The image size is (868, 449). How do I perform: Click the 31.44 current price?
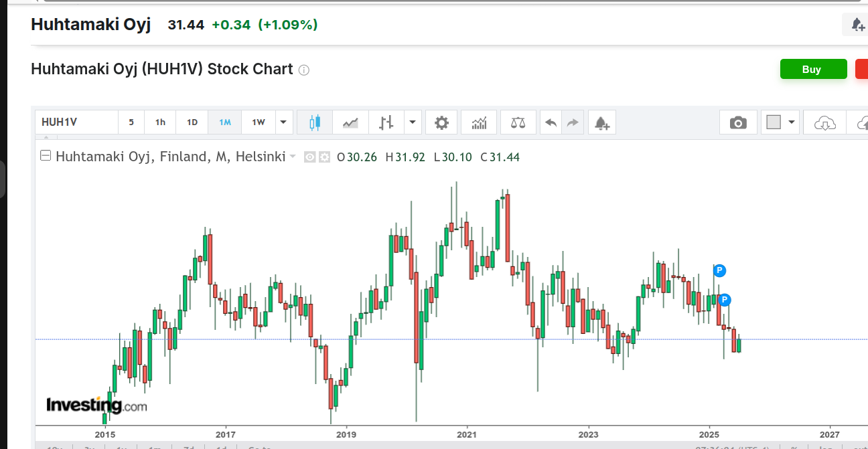186,25
